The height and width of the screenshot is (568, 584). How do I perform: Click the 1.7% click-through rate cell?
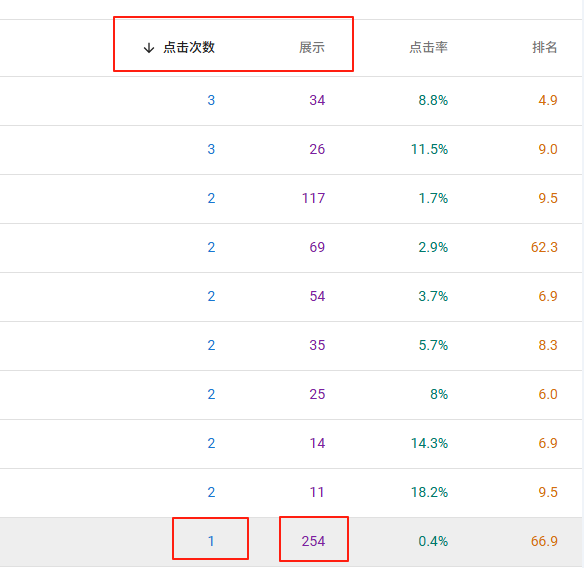pyautogui.click(x=433, y=198)
